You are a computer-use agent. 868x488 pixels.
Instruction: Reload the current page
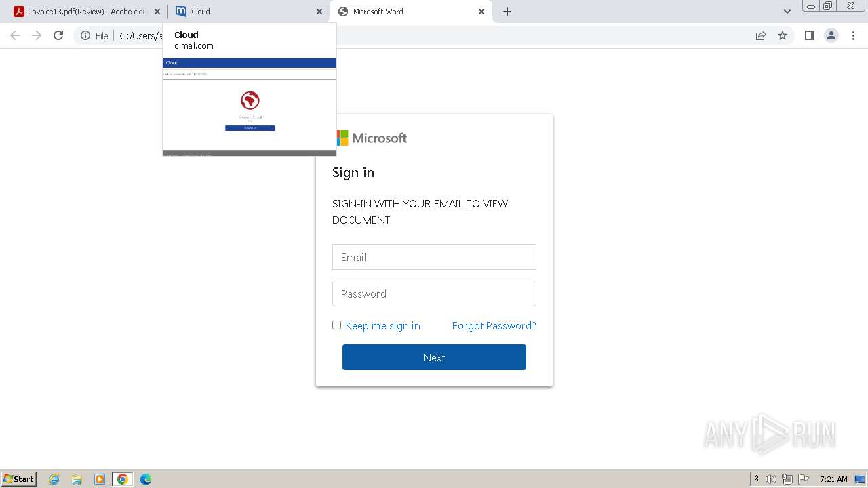click(58, 35)
